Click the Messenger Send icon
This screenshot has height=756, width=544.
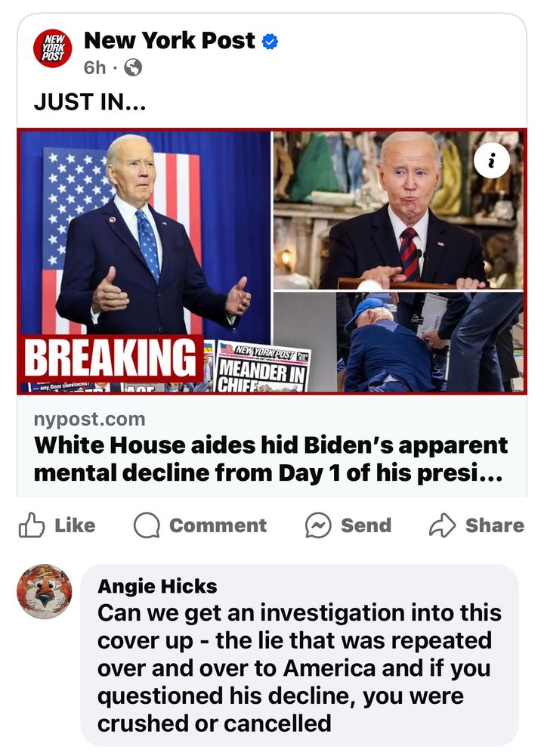[318, 525]
